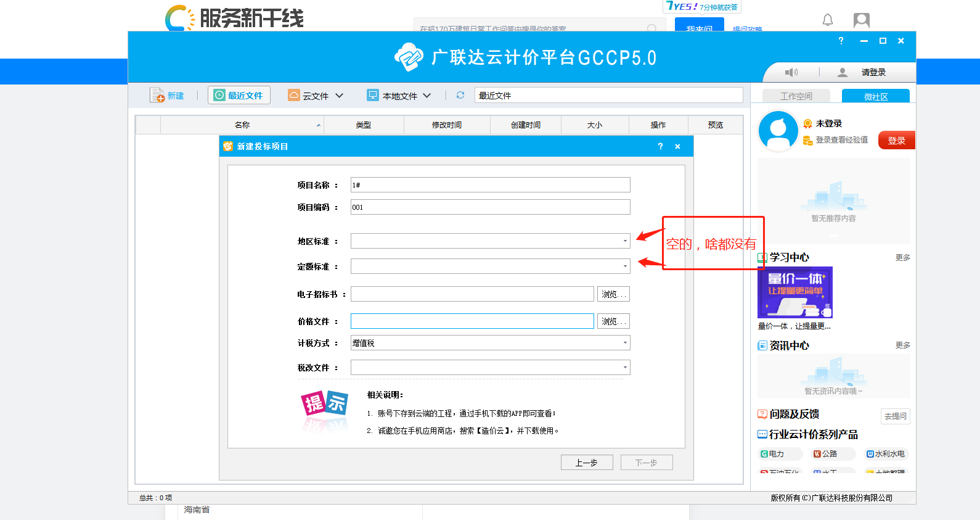Sort by 名称 column header

(x=242, y=125)
